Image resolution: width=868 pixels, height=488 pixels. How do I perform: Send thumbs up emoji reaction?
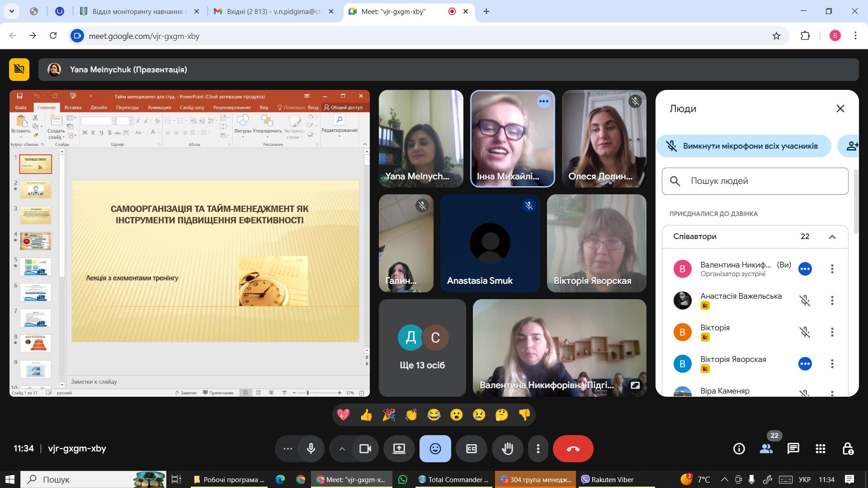point(366,415)
